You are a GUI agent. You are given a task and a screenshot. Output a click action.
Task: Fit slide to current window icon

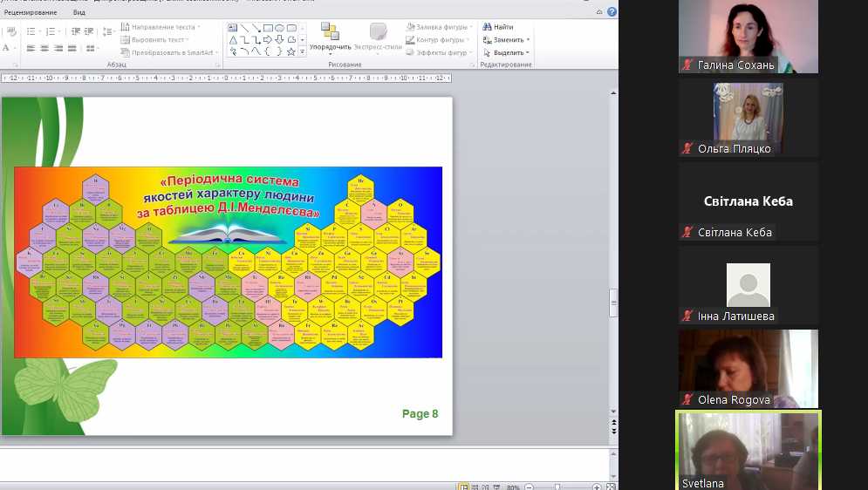click(x=611, y=487)
